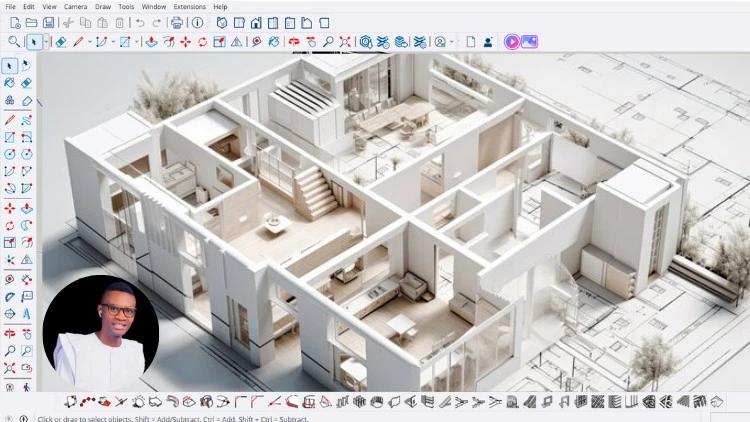Open the Camera menu
This screenshot has width=750, height=422.
[75, 7]
